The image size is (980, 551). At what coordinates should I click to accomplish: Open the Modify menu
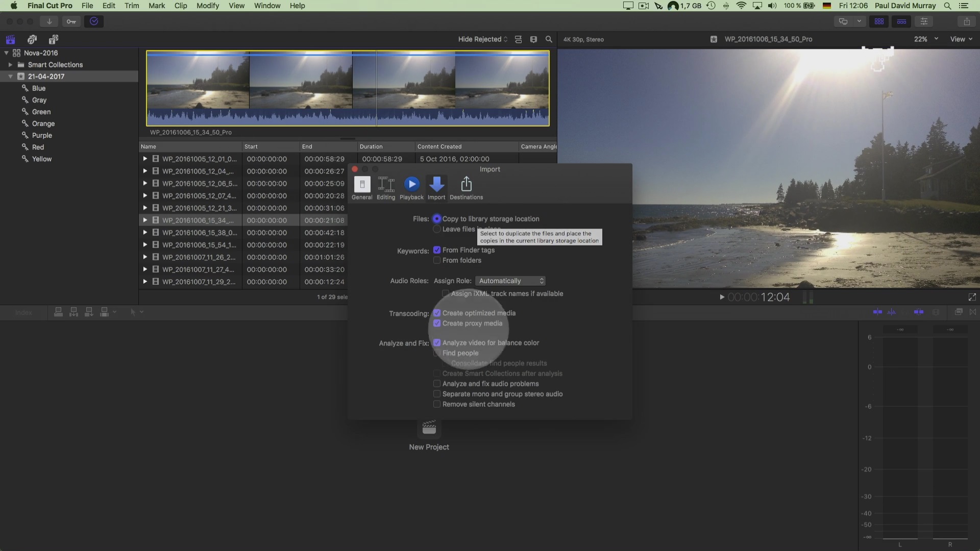point(208,6)
